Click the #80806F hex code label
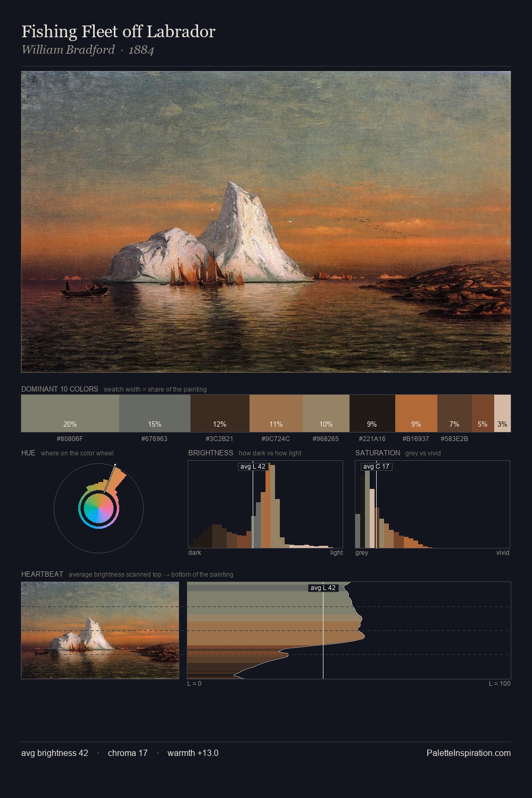This screenshot has width=532, height=798. (x=70, y=439)
